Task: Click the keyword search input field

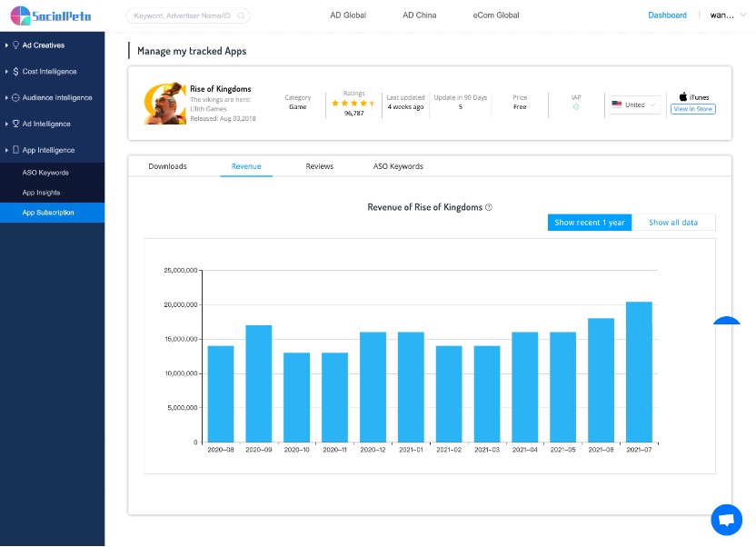Action: pos(187,16)
